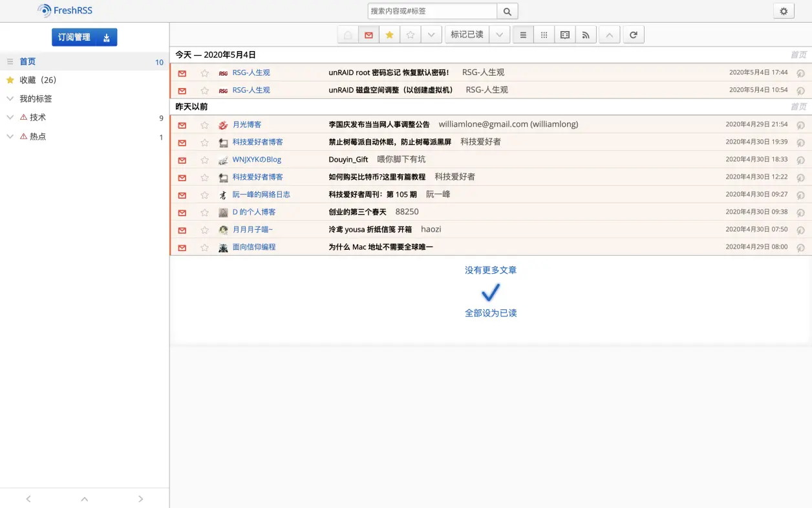
Task: Switch to normal list view icon
Action: (x=522, y=34)
